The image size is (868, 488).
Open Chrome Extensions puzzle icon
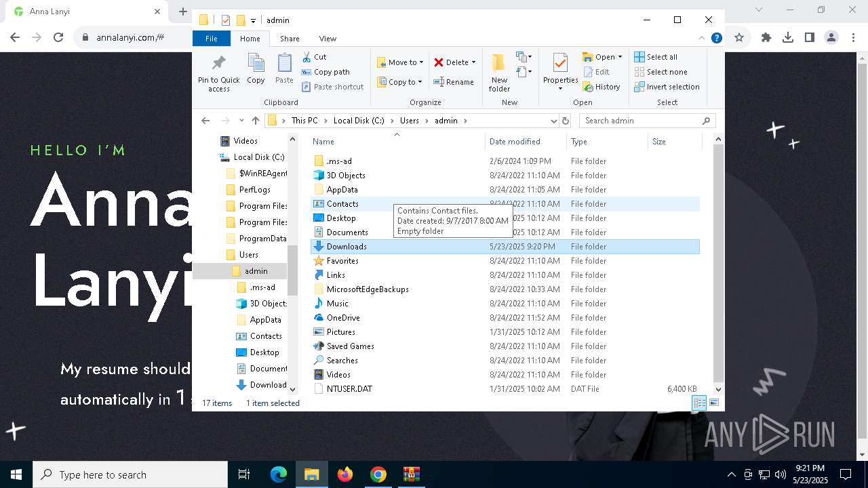coord(766,37)
